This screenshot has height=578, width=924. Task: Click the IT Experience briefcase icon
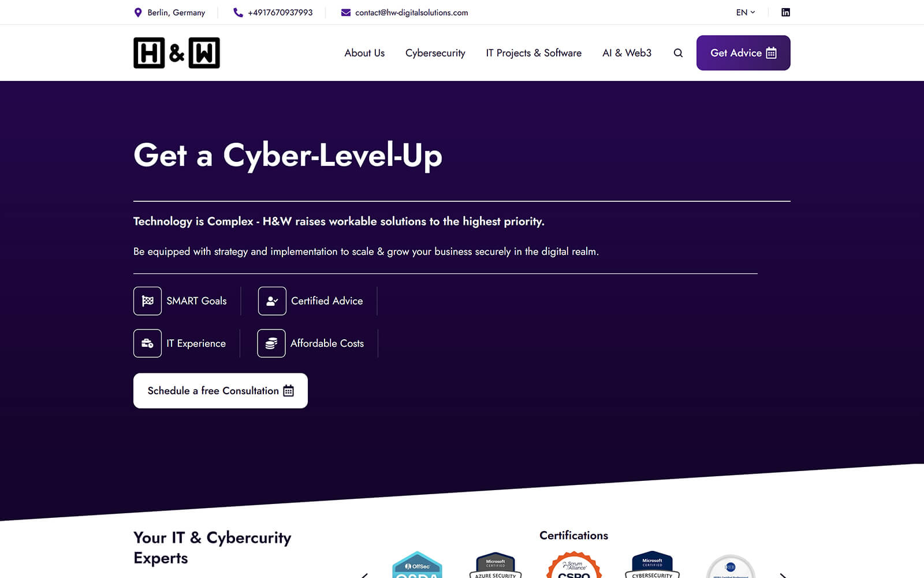click(147, 343)
